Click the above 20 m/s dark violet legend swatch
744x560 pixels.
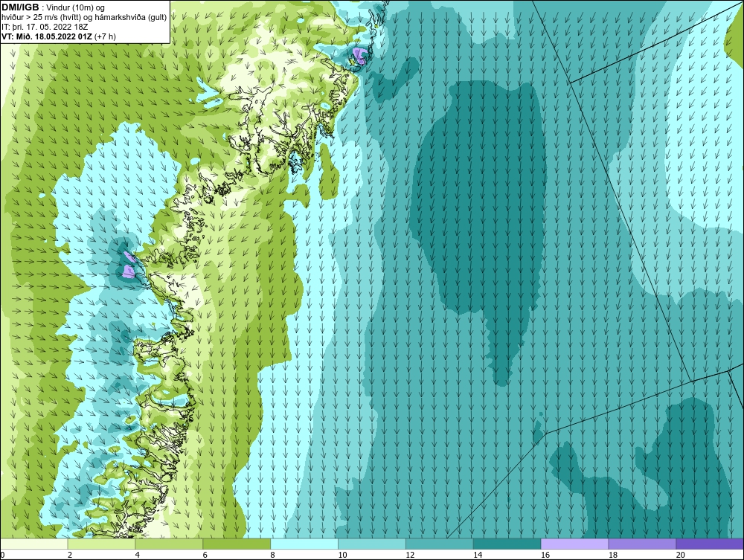(x=710, y=544)
